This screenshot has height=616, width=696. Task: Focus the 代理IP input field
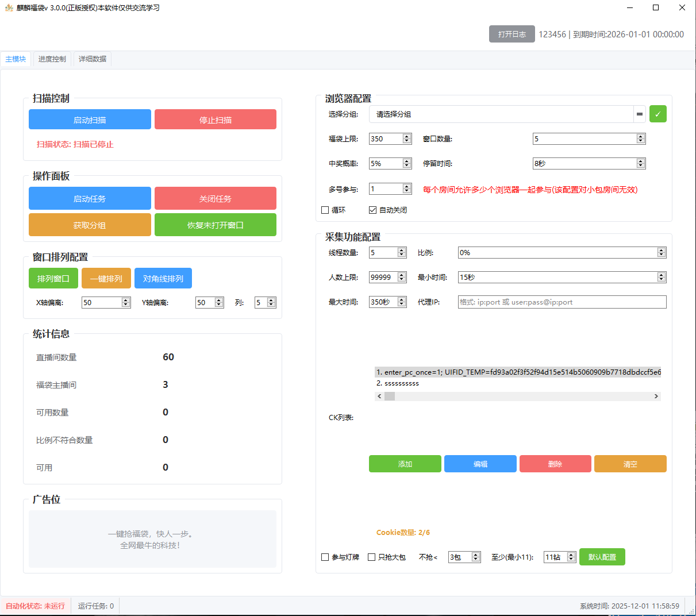pyautogui.click(x=562, y=302)
